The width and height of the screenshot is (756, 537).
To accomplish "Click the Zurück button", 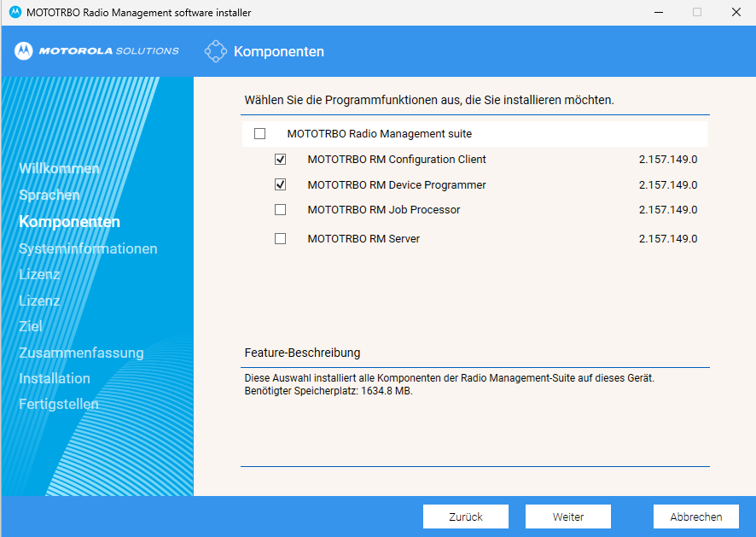I will [466, 517].
